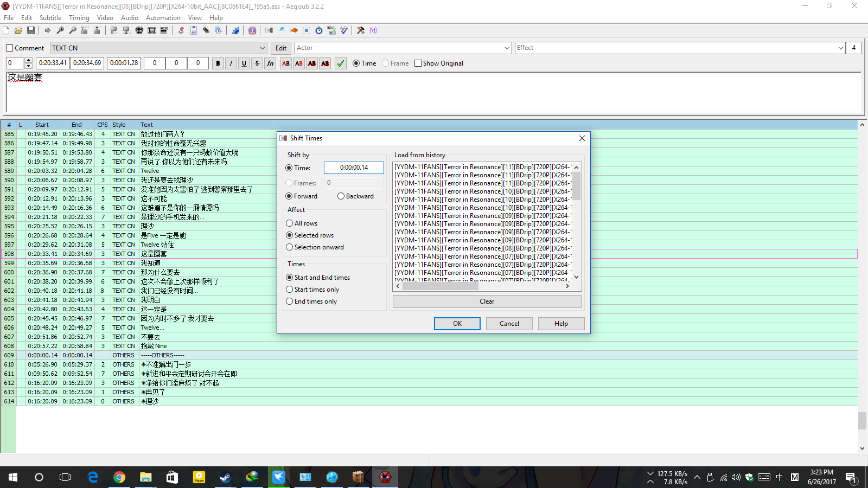The image size is (868, 488).
Task: Click the Shift by Time input field
Action: click(x=354, y=168)
